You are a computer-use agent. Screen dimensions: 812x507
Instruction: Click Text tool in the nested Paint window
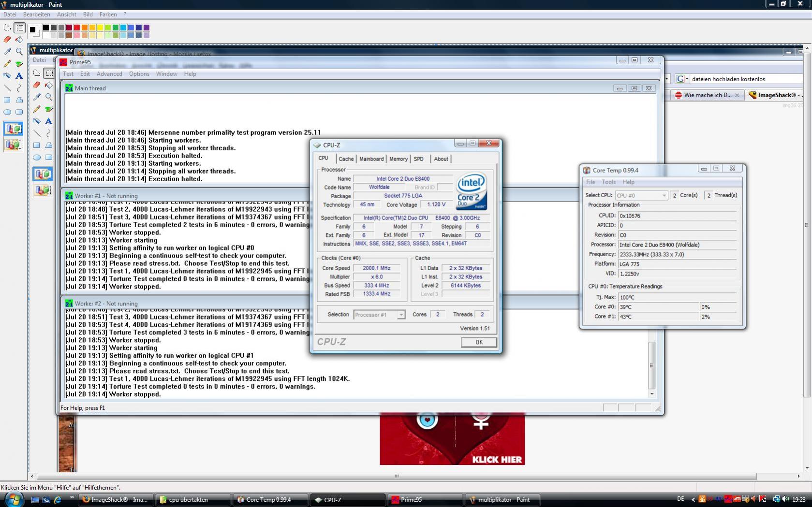[x=49, y=121]
